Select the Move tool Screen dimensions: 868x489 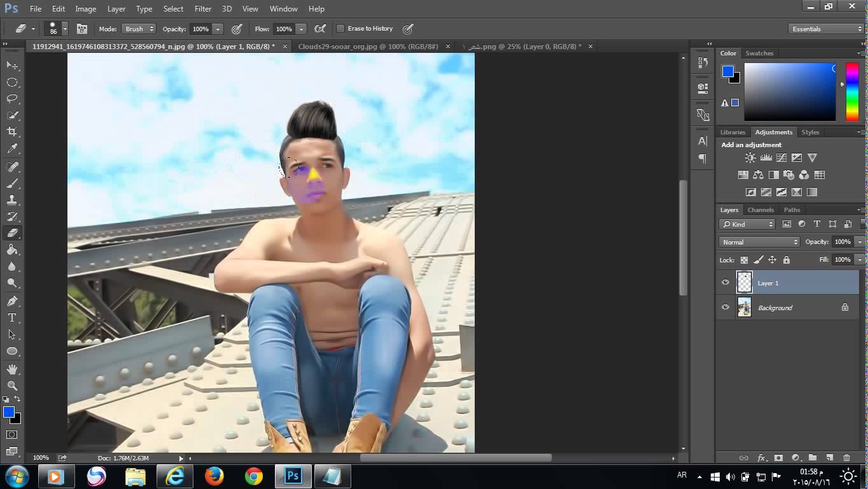(x=12, y=66)
